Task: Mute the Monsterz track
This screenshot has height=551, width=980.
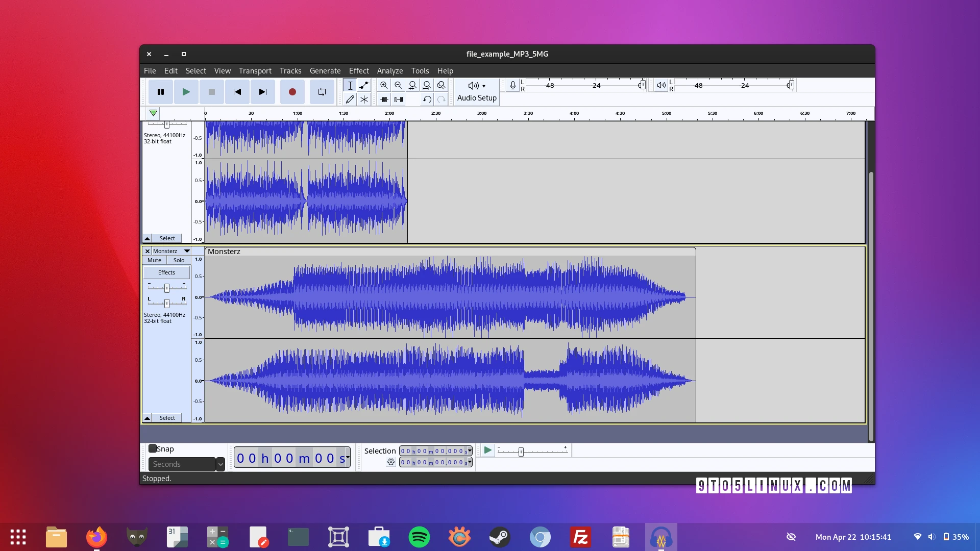Action: [154, 260]
